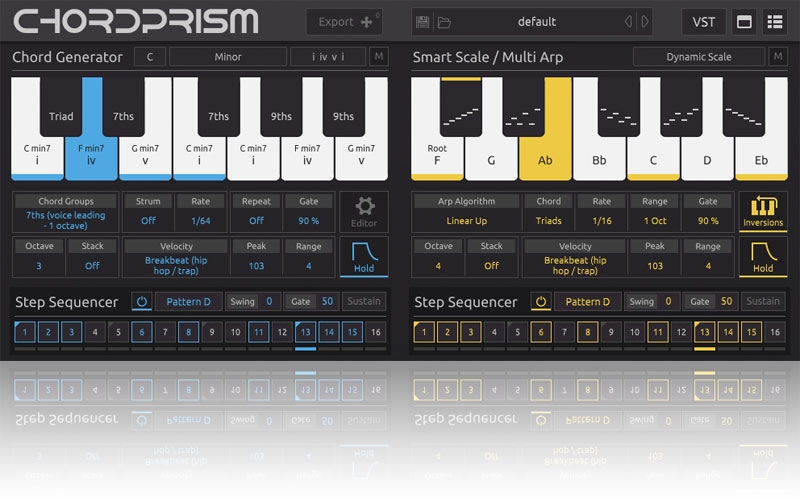The width and height of the screenshot is (800, 500).
Task: Adjust the Chord Generator Gate 90 % value
Action: (309, 220)
